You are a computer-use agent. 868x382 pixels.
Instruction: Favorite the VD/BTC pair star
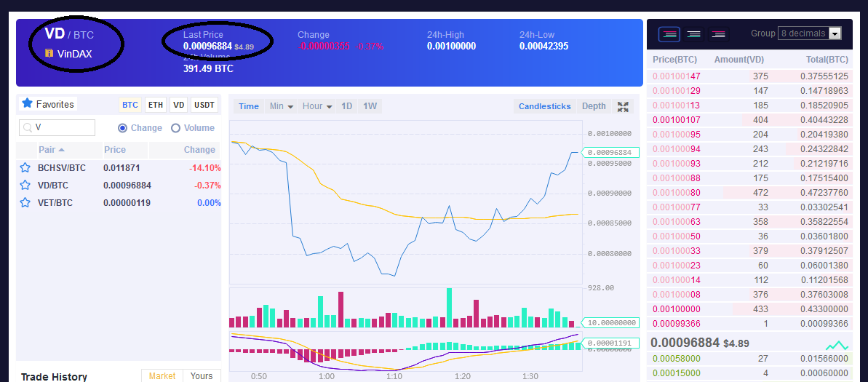tap(25, 186)
